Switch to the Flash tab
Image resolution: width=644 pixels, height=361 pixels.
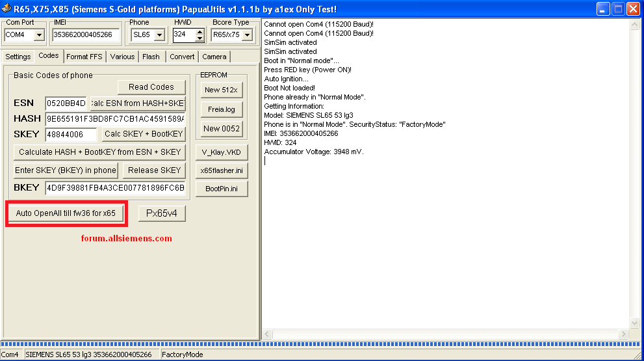[151, 57]
